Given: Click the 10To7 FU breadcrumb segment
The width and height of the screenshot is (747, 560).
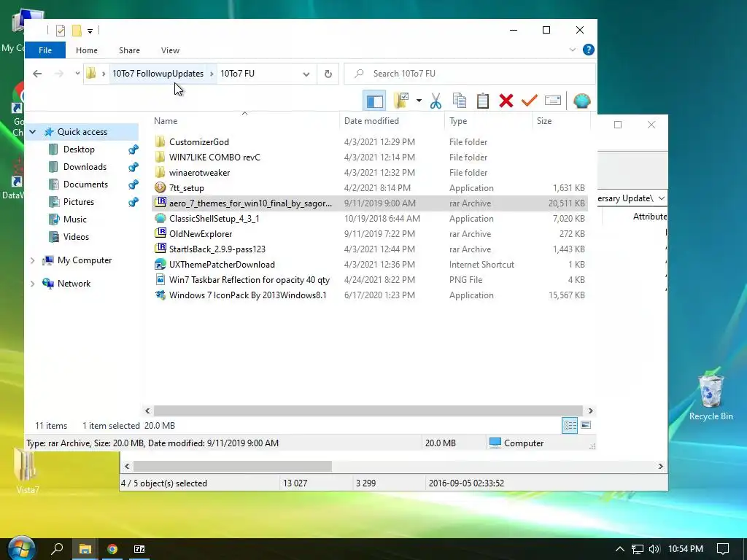Looking at the screenshot, I should coord(237,74).
